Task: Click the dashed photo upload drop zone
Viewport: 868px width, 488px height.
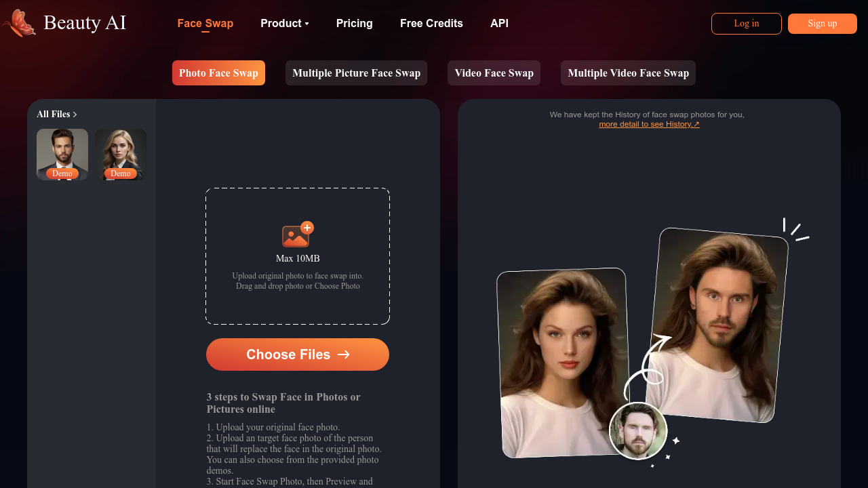Action: click(298, 298)
